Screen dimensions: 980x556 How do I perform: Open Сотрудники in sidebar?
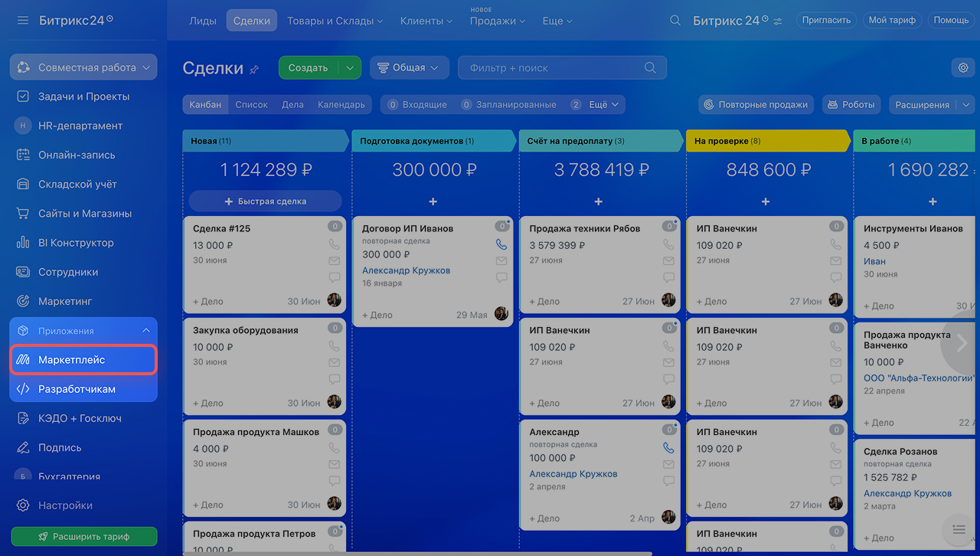(83, 272)
